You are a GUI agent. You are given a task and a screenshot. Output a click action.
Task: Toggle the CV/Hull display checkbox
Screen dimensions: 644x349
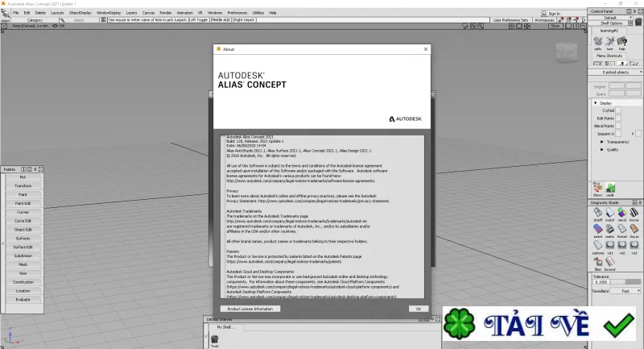pyautogui.click(x=618, y=110)
